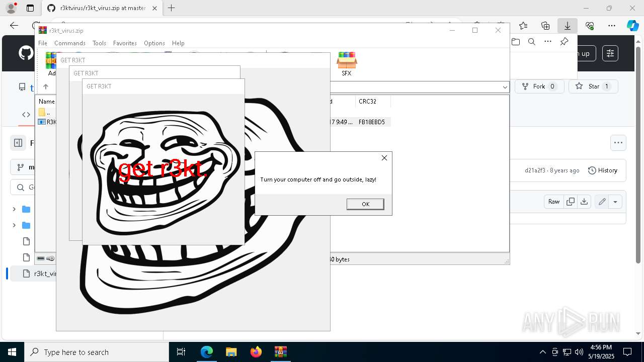
Task: Click the GitHub logo home icon
Action: (26, 53)
